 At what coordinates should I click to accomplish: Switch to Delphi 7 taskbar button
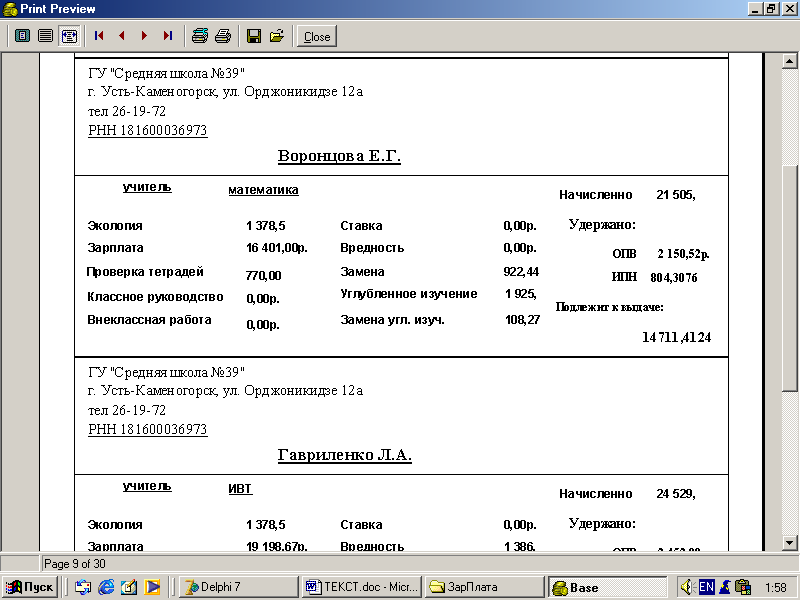239,587
